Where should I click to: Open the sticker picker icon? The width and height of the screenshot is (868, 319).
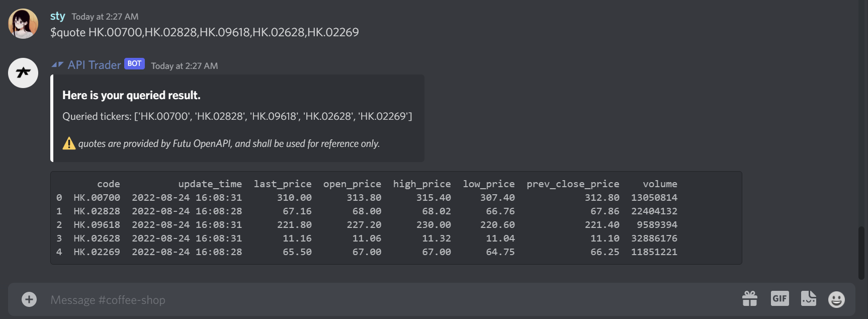(x=808, y=298)
